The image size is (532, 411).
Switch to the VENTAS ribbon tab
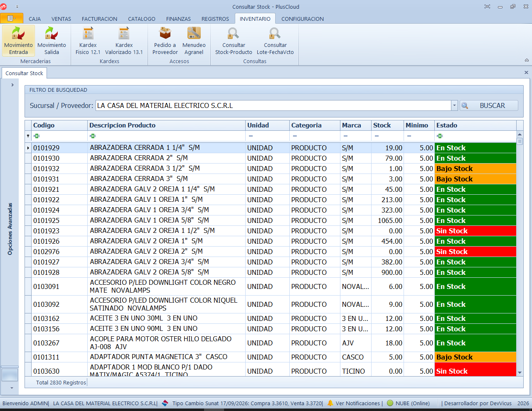tap(61, 19)
